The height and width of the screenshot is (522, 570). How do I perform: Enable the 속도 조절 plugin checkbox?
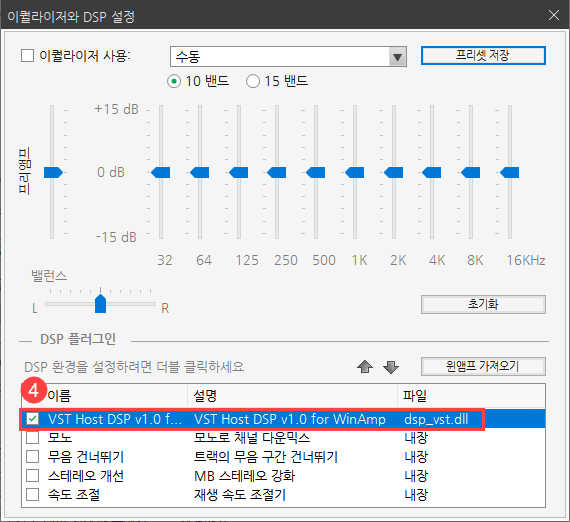coord(33,494)
